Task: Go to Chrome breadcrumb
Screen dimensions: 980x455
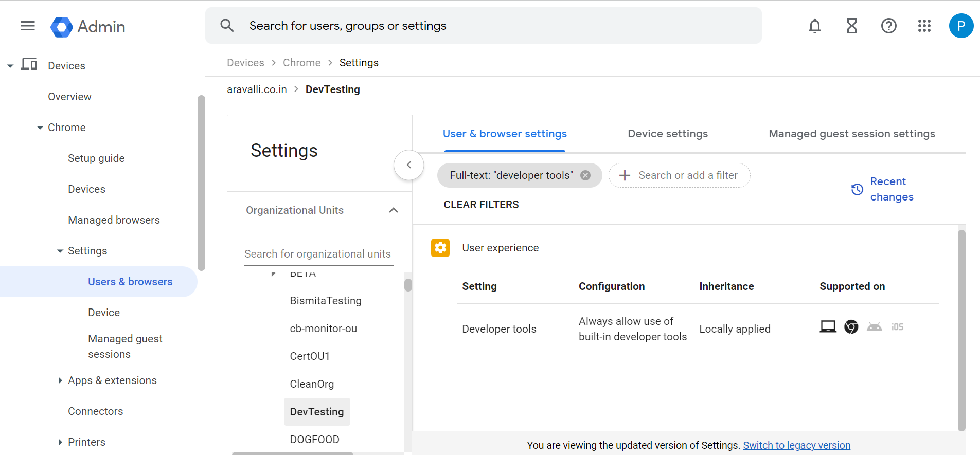Action: coord(301,63)
